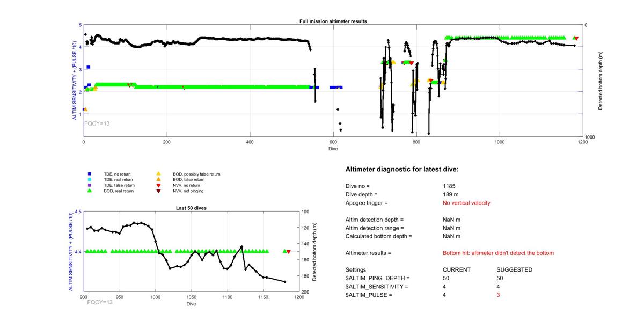
Task: Click the 'Last 50 dives' chart title
Action: click(192, 208)
